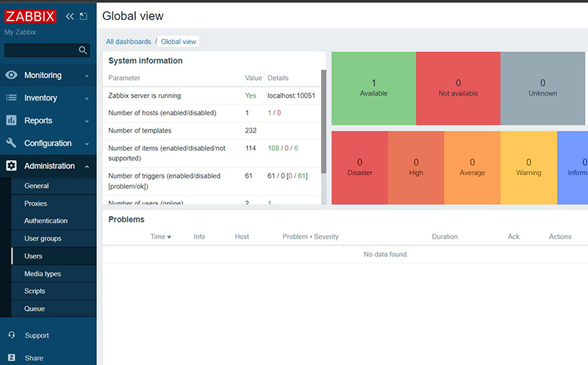Click the Disaster severity tile

(359, 167)
